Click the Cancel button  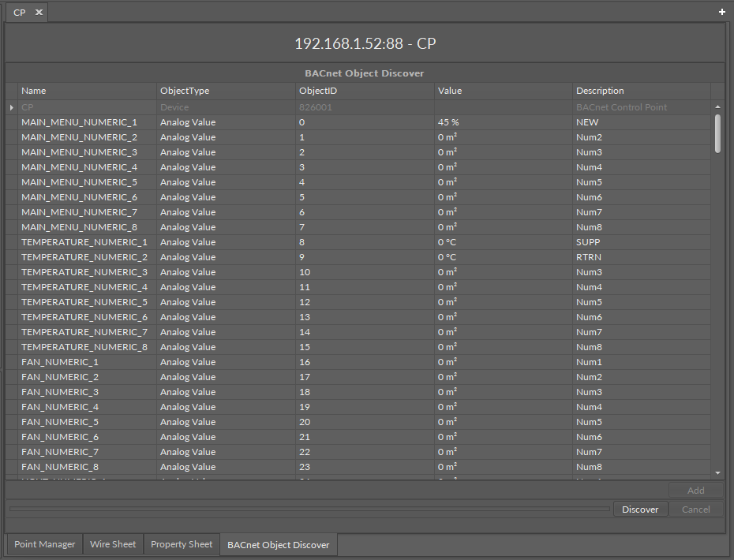pyautogui.click(x=695, y=510)
